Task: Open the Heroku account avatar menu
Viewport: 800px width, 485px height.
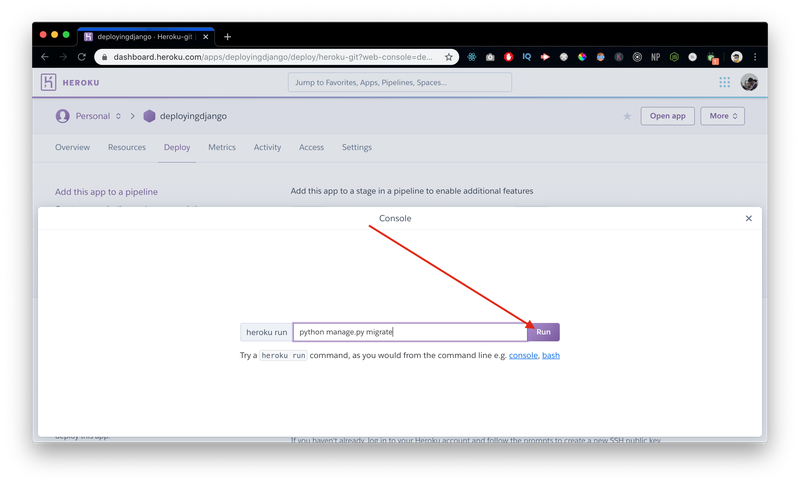Action: click(x=749, y=82)
